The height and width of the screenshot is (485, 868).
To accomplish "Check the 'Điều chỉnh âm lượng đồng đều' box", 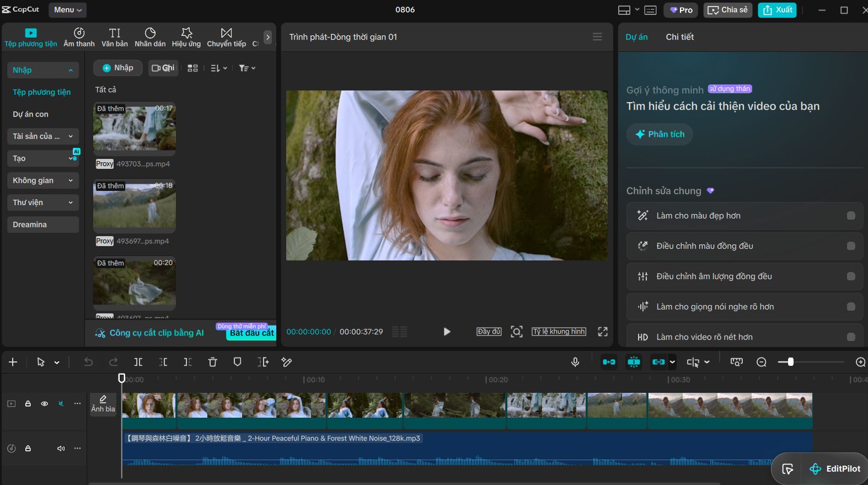I will [851, 276].
